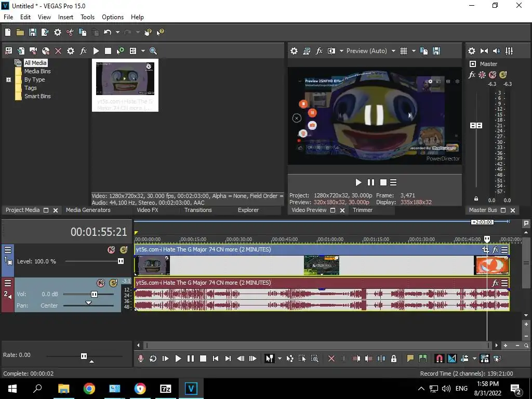Image resolution: width=532 pixels, height=399 pixels.
Task: Open Render As from the main toolbar
Action: point(45,32)
